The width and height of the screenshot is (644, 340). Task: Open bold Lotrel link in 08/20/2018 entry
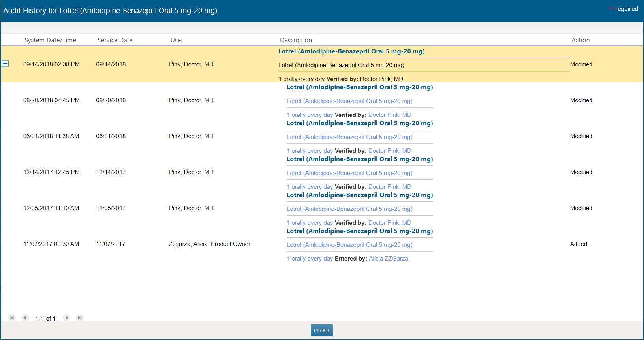point(359,87)
